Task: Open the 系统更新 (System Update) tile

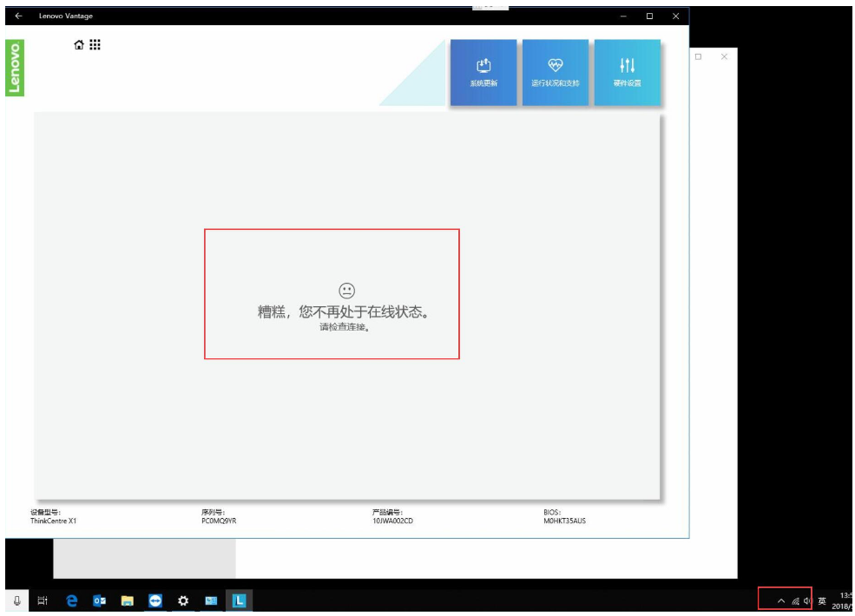Action: pyautogui.click(x=483, y=72)
